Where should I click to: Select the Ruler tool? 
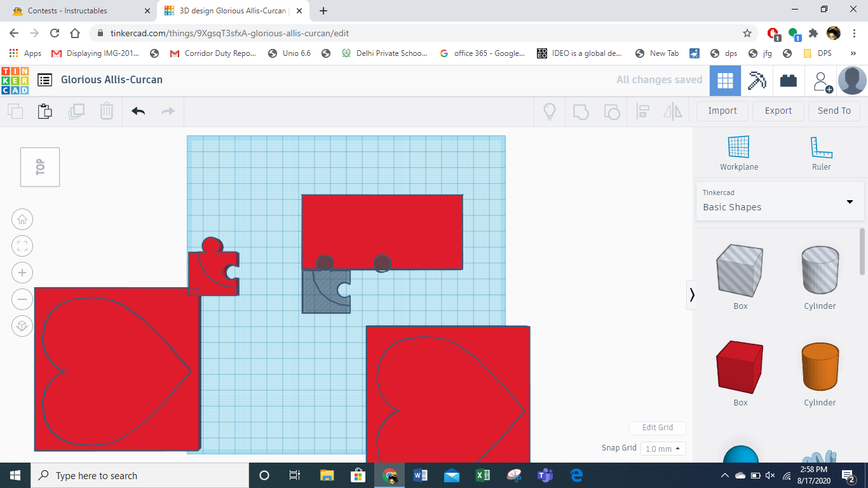821,153
